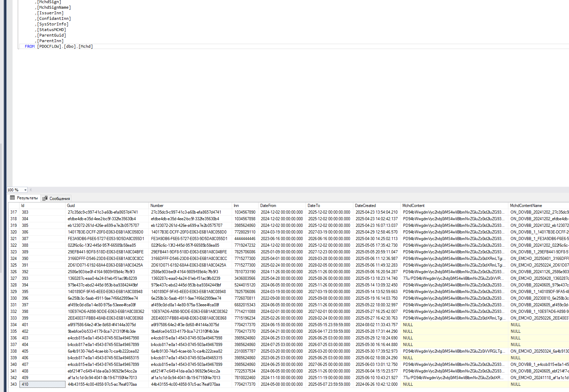Open the Сообщения tab

pos(56,198)
